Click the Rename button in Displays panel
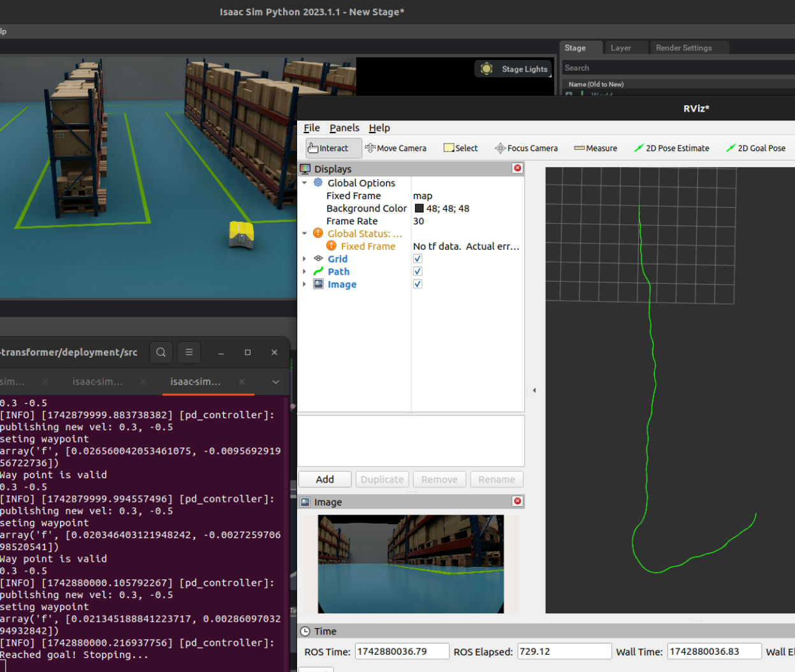Viewport: 795px width, 672px height. tap(497, 479)
